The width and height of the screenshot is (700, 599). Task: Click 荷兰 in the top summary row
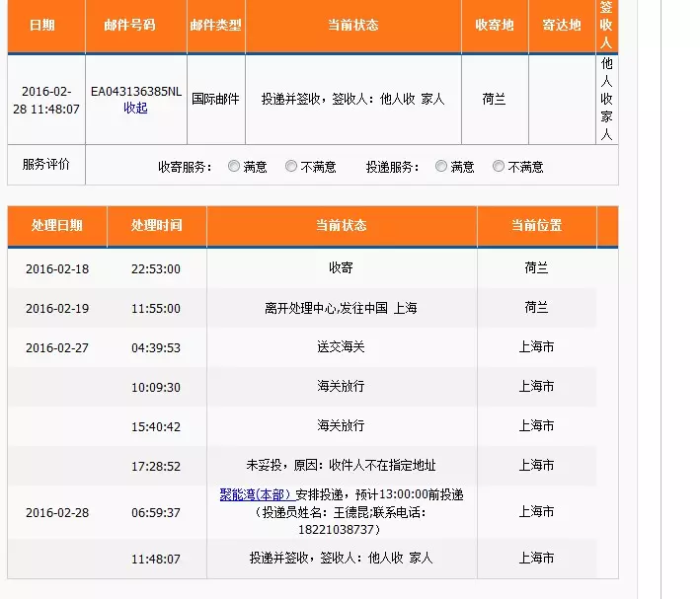tap(495, 99)
